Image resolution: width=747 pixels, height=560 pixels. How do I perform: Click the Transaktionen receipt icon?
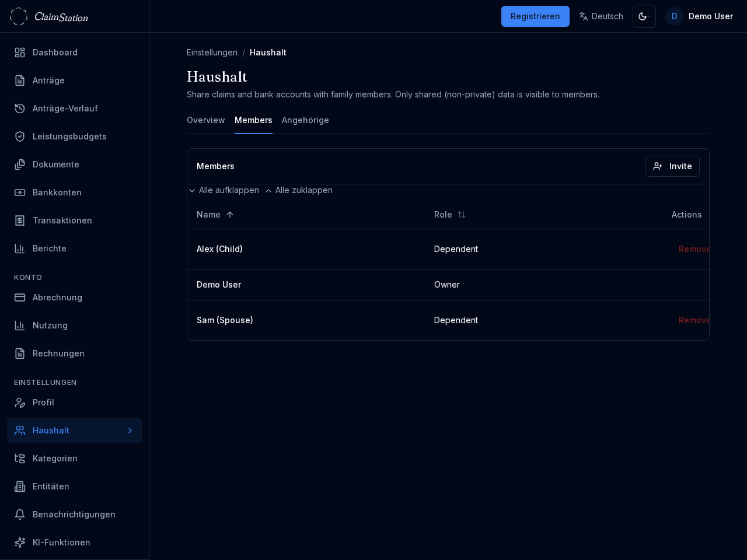coord(20,220)
